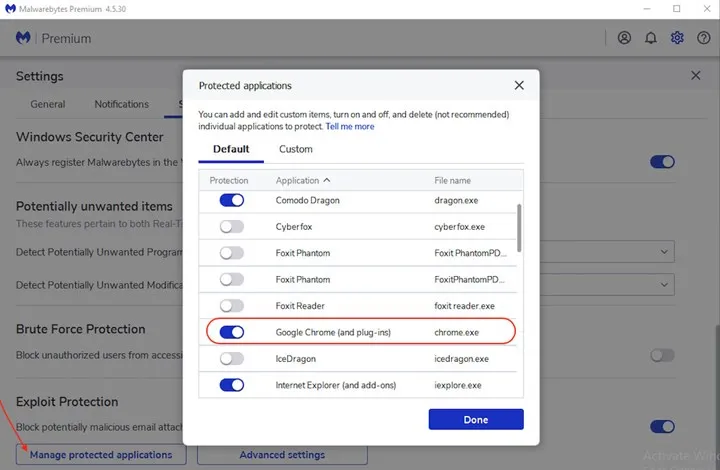720x470 pixels.
Task: Open the help question mark icon
Action: (x=702, y=38)
